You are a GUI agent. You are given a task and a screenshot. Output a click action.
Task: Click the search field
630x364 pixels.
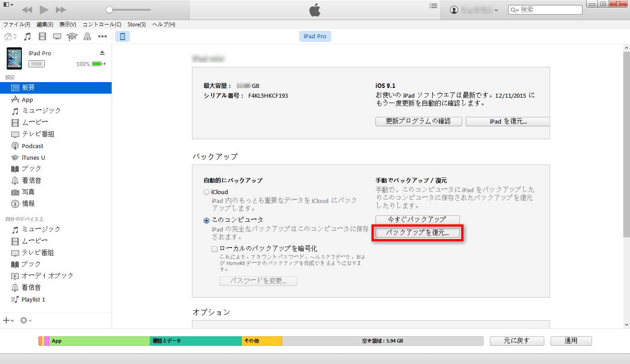pyautogui.click(x=545, y=9)
